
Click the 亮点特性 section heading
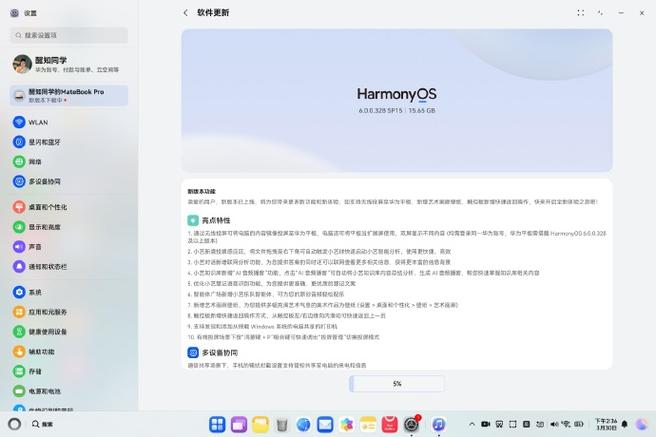pos(216,220)
